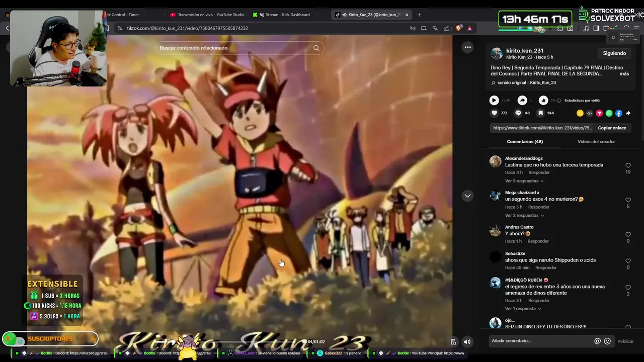
Task: Click 'Estadísticas por vidIQ' label
Action: pyautogui.click(x=582, y=101)
